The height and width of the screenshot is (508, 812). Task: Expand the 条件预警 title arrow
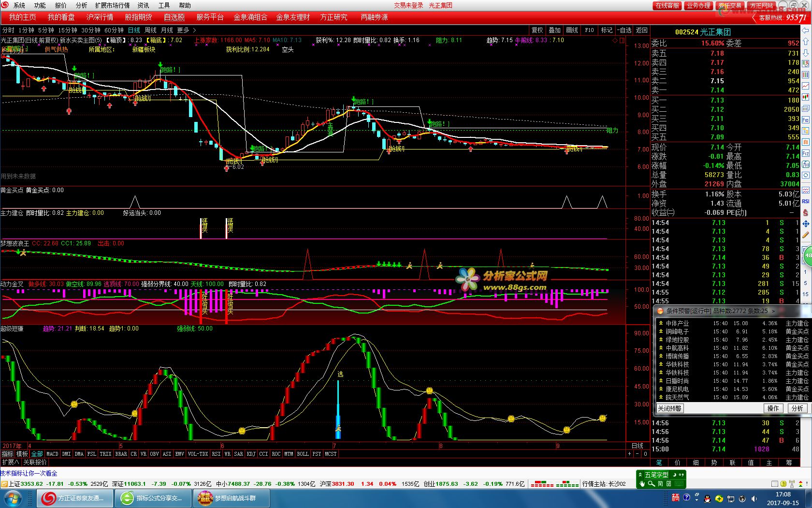point(773,311)
